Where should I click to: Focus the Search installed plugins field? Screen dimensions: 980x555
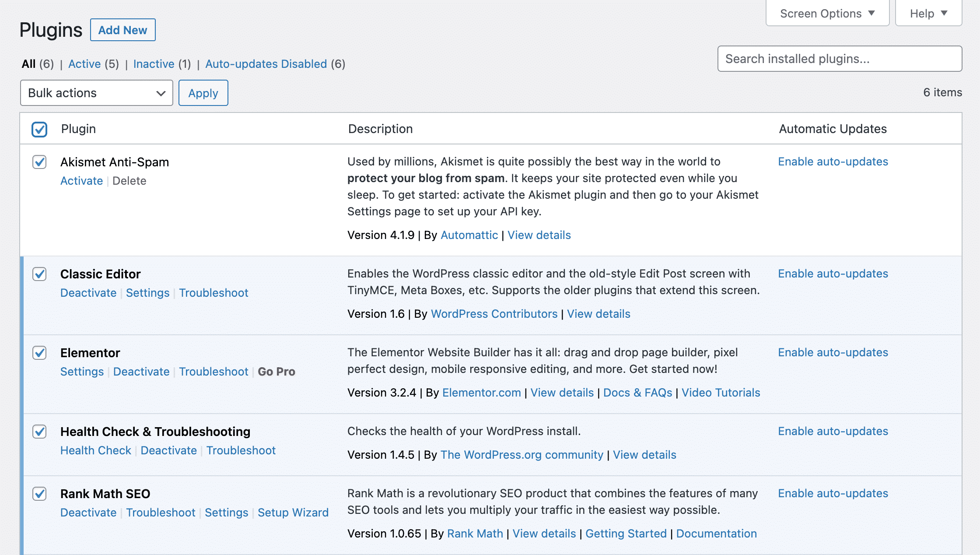840,59
